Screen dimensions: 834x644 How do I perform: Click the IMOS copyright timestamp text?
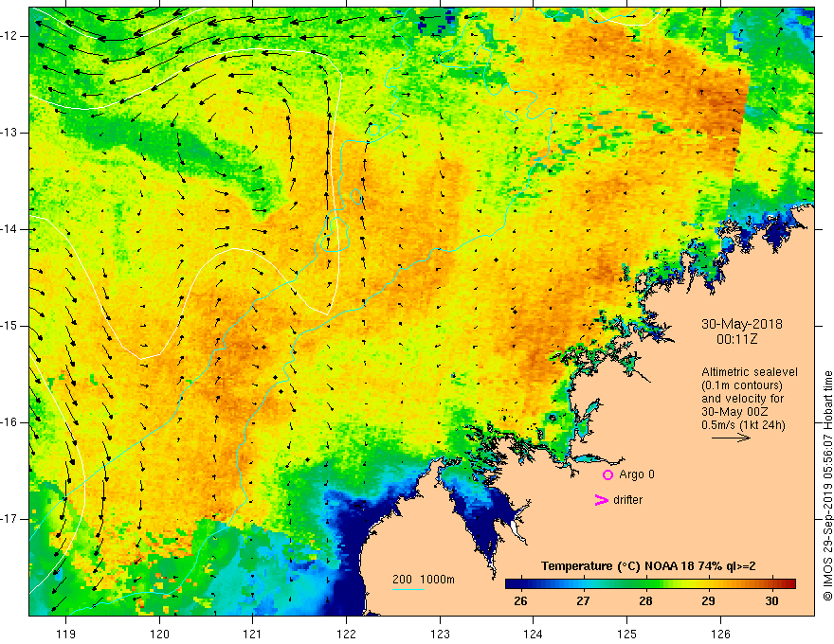(827, 486)
